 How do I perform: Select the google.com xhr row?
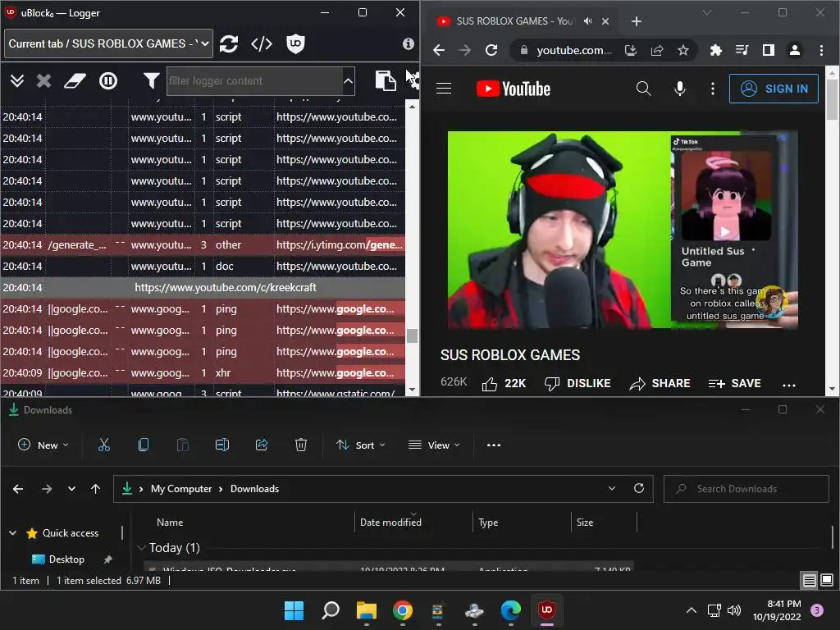203,373
